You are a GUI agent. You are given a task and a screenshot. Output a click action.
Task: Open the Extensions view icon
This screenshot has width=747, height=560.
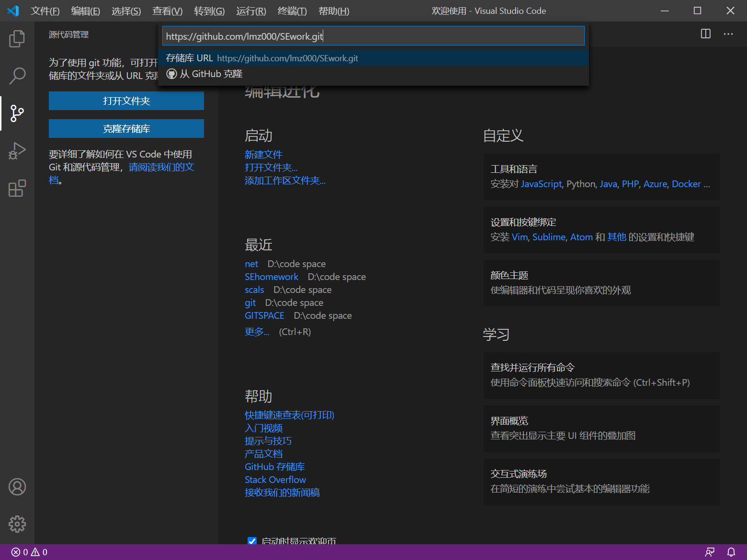tap(17, 188)
